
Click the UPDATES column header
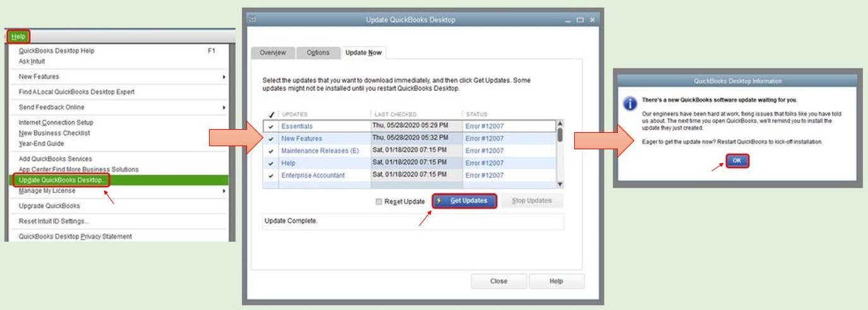[x=294, y=114]
